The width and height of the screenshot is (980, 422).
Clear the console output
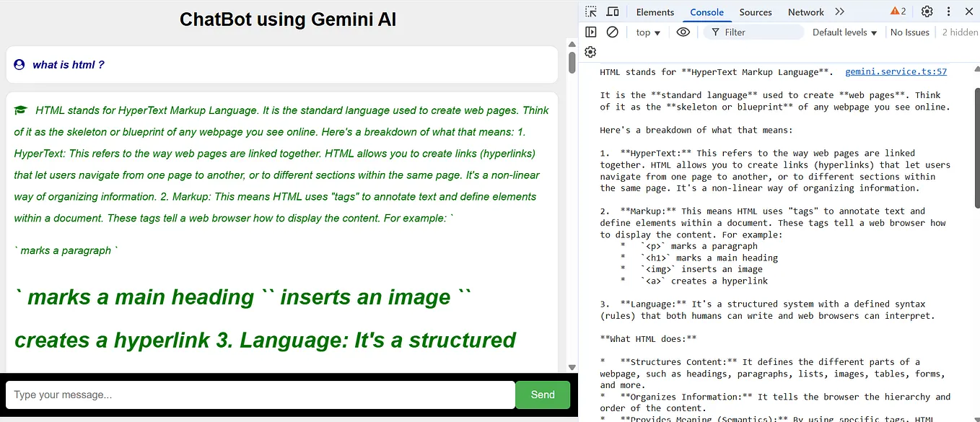point(612,32)
